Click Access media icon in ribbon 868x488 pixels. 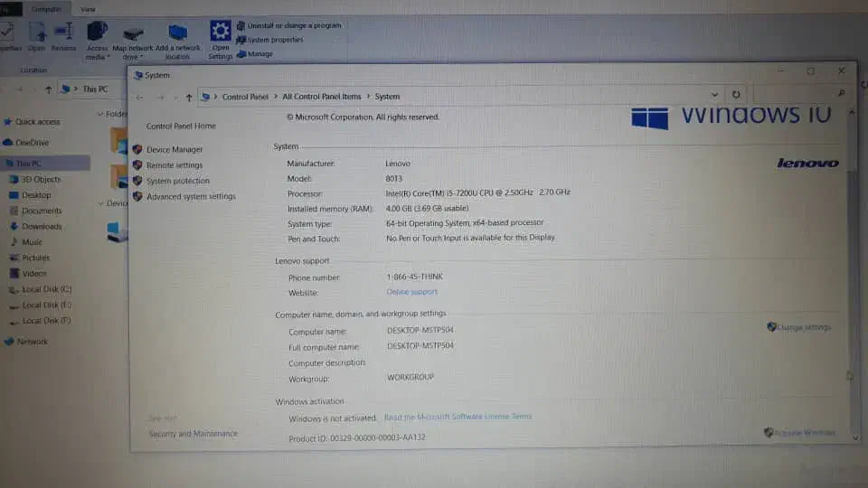click(x=97, y=32)
